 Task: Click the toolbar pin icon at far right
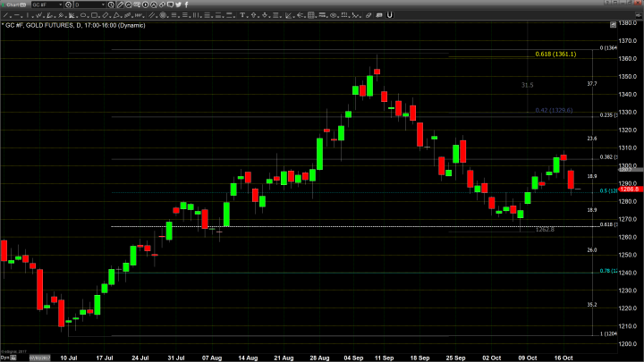click(639, 15)
